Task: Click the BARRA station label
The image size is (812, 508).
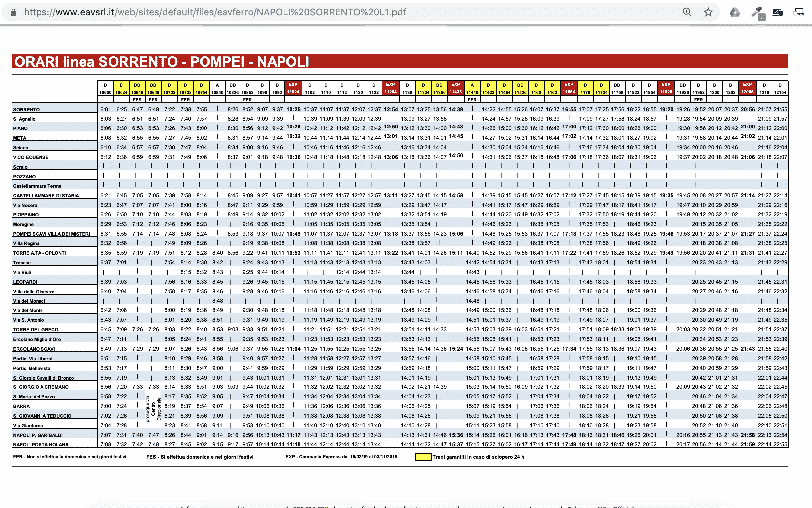Action: [21, 406]
